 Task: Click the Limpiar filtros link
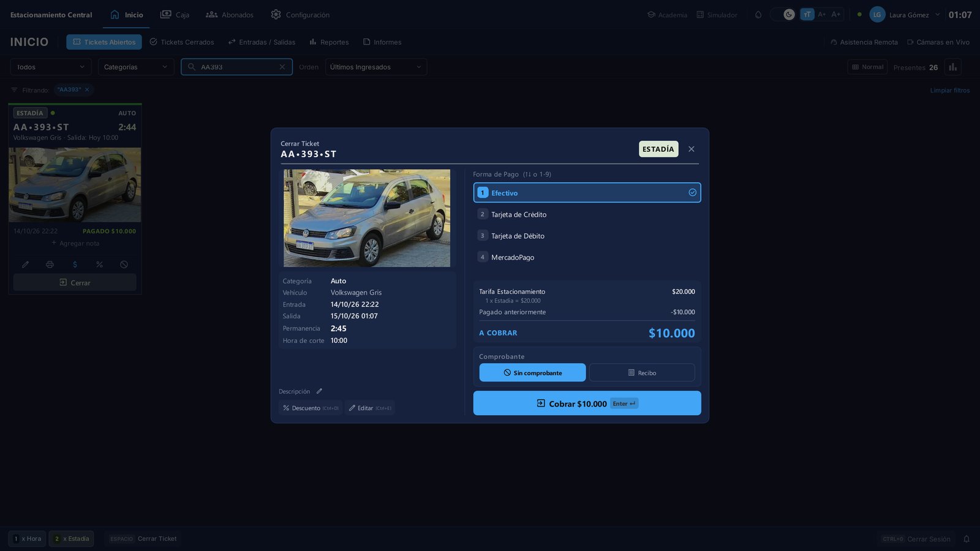click(x=949, y=91)
